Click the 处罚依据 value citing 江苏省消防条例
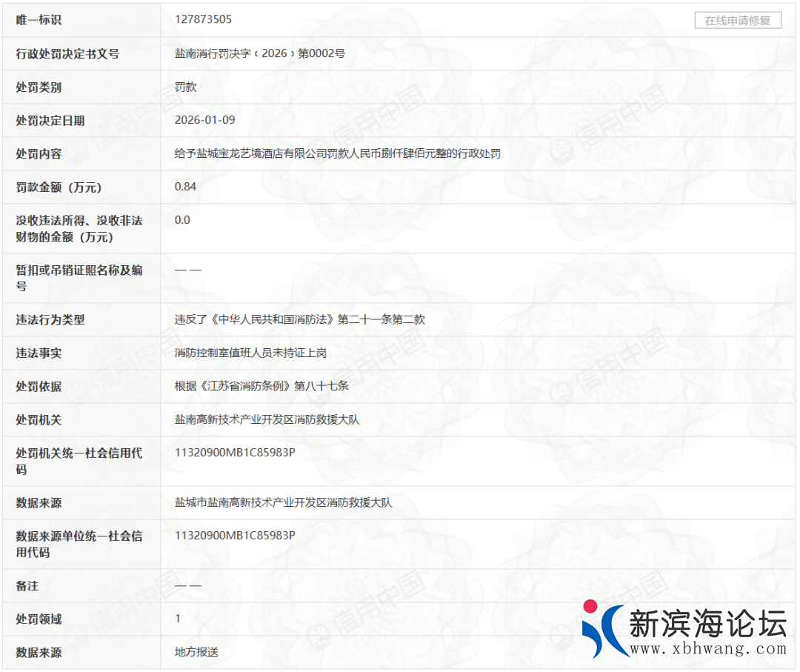Image resolution: width=800 pixels, height=672 pixels. pyautogui.click(x=261, y=386)
